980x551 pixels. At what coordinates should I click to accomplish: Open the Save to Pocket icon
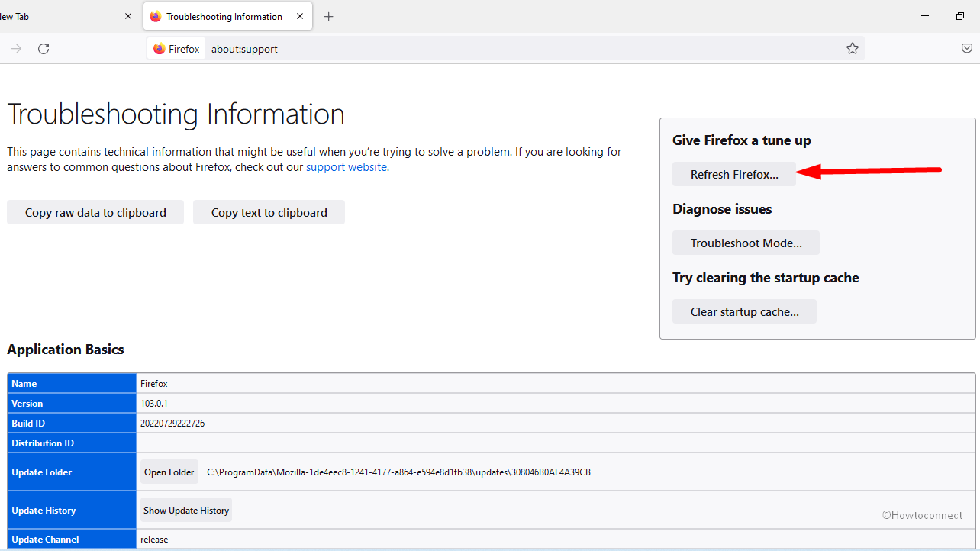(967, 49)
